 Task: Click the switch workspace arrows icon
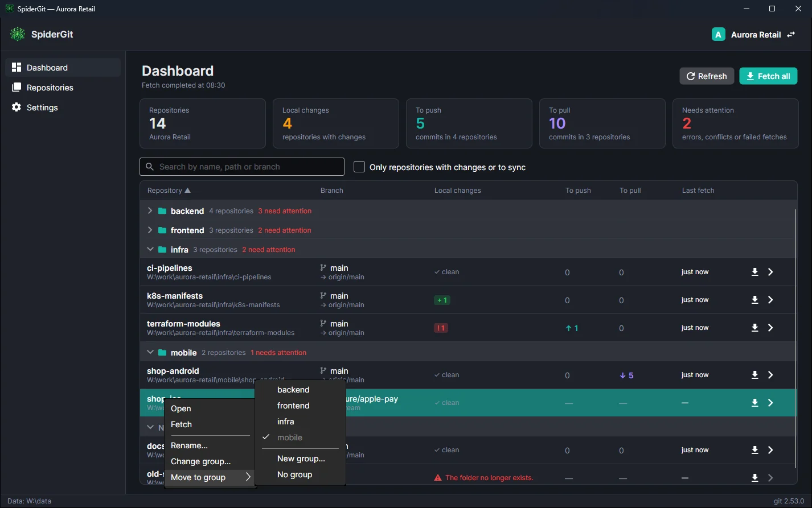(791, 35)
